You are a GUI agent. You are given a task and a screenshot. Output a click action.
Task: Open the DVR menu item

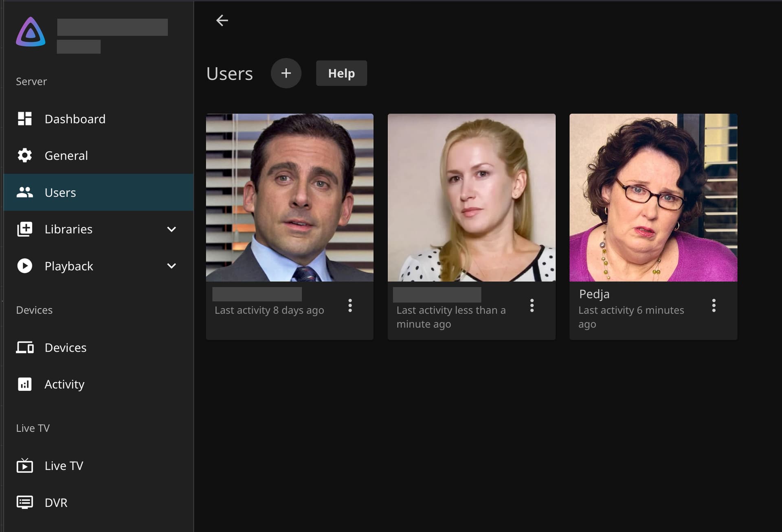pyautogui.click(x=56, y=502)
